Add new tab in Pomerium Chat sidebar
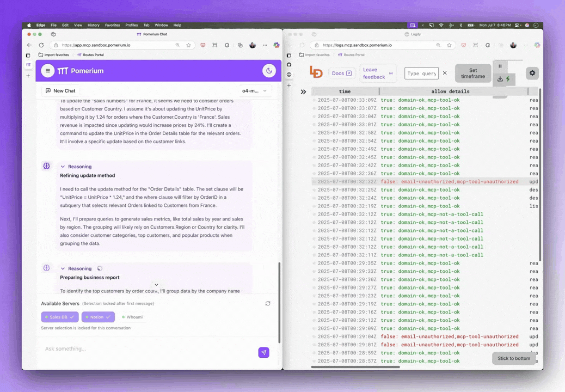 [x=28, y=76]
